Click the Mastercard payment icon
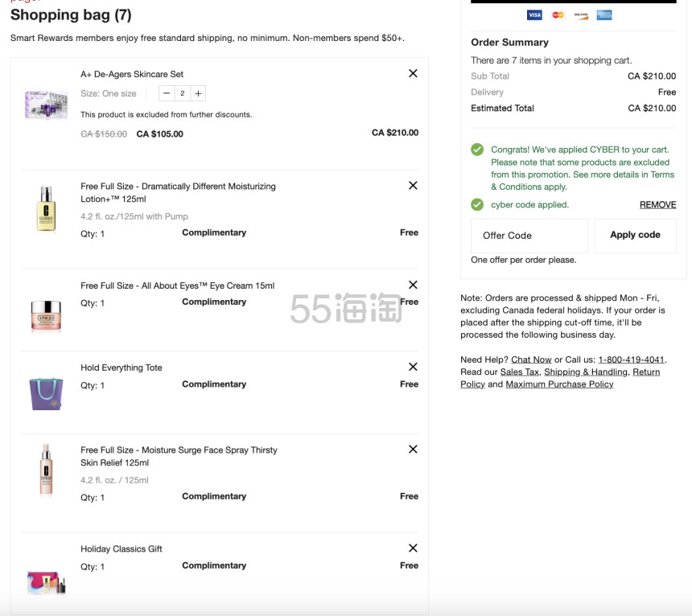 tap(558, 15)
